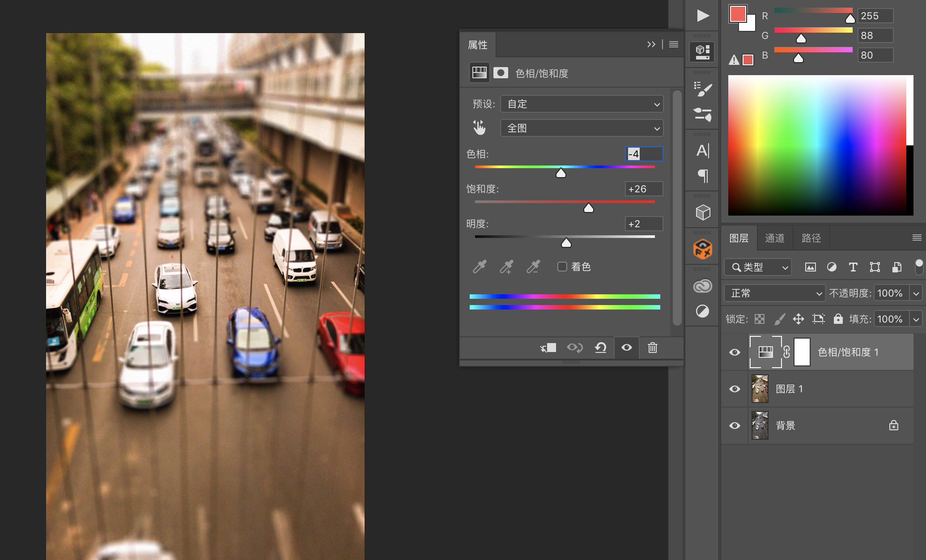The image size is (926, 560).
Task: Switch to the 路径 tab
Action: [x=811, y=238]
